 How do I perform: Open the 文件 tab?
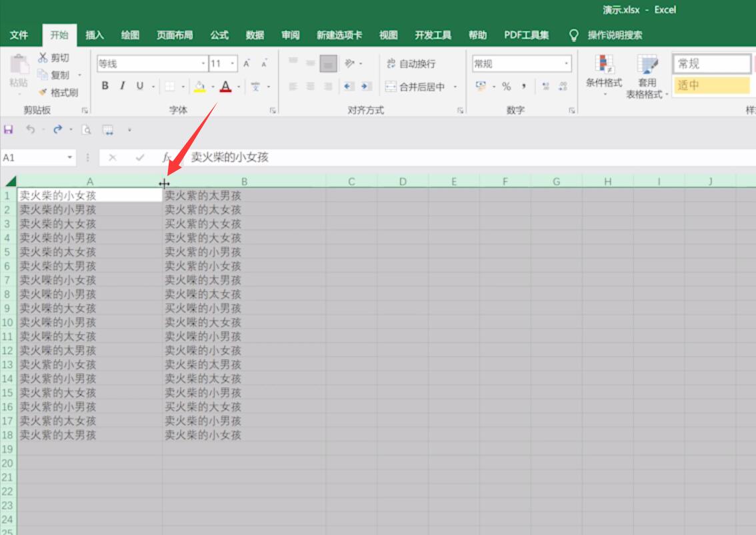(19, 35)
